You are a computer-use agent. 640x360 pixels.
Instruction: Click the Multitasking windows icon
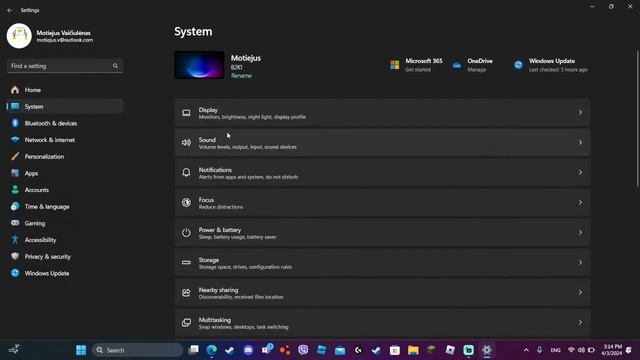click(x=186, y=322)
